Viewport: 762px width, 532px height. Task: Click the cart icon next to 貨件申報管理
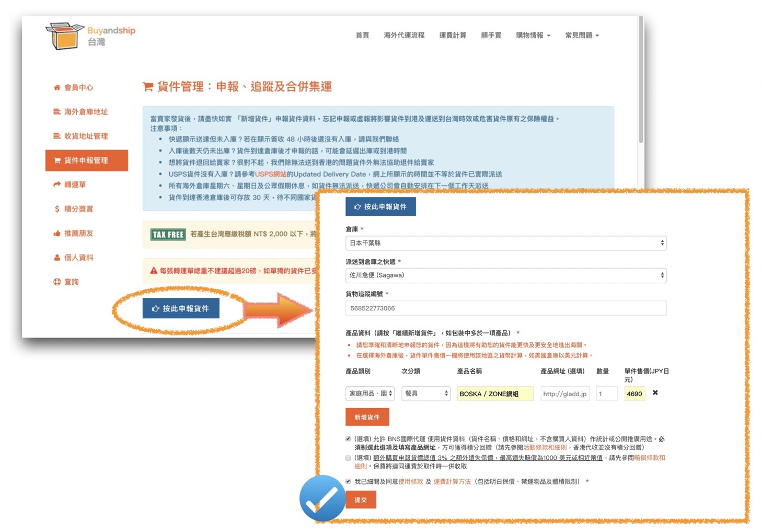coord(57,160)
